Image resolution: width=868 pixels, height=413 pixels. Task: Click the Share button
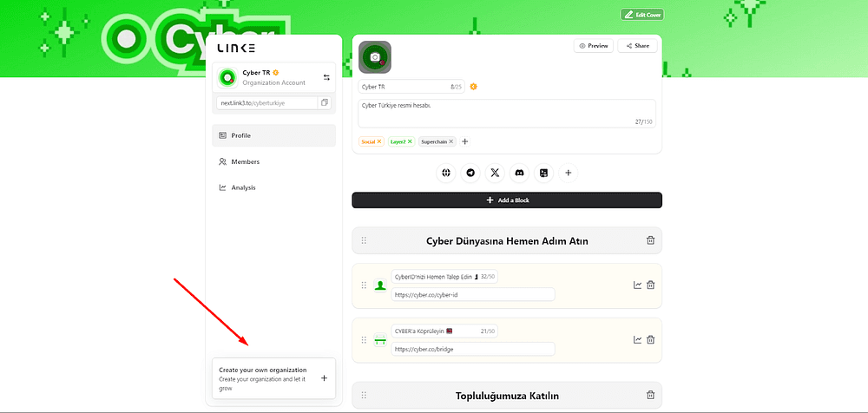[x=637, y=46]
